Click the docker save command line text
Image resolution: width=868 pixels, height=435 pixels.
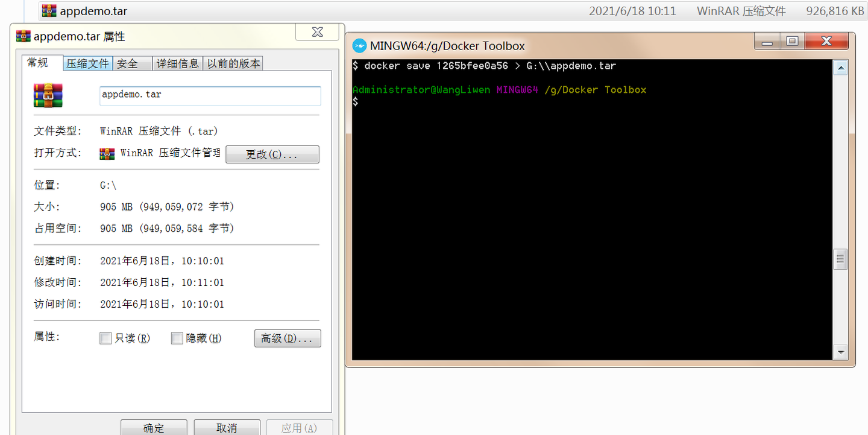485,66
